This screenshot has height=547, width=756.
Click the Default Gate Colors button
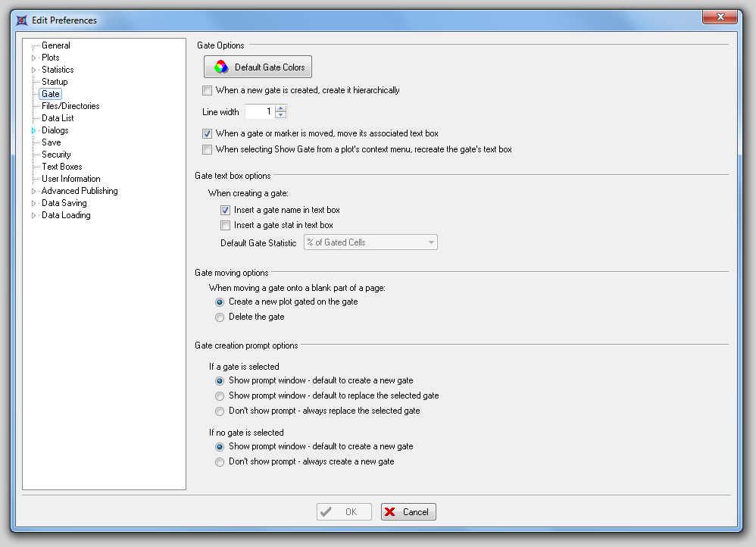click(x=258, y=67)
